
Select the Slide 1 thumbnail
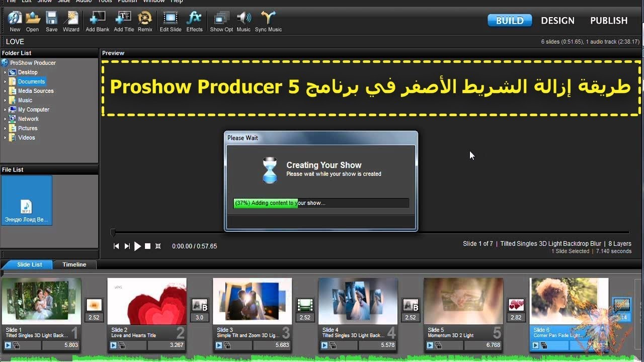click(41, 301)
